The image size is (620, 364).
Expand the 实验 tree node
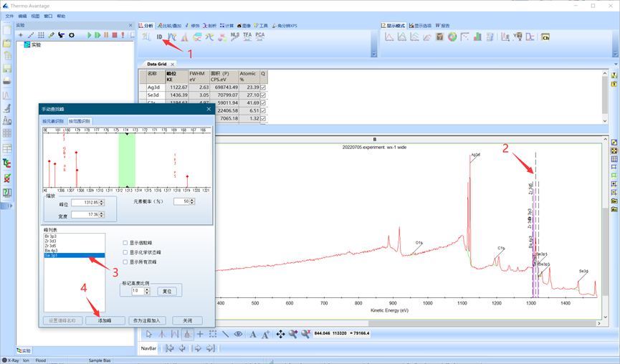coord(21,44)
